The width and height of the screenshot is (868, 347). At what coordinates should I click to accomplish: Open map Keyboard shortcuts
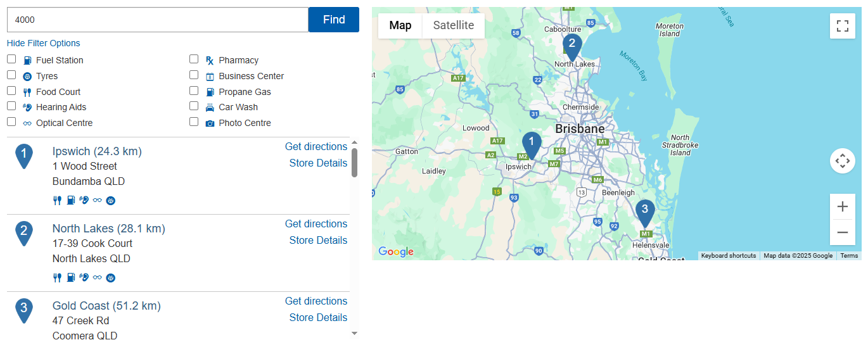pos(729,256)
